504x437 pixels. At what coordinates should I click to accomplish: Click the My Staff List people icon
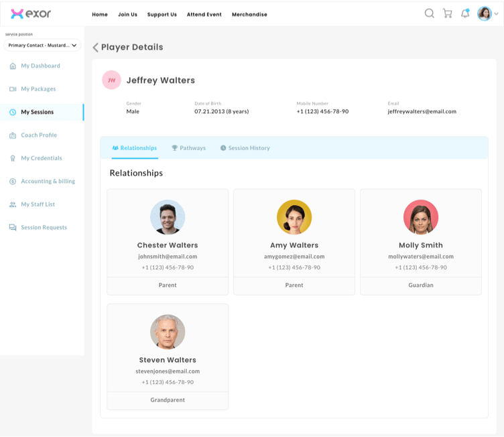pyautogui.click(x=13, y=204)
